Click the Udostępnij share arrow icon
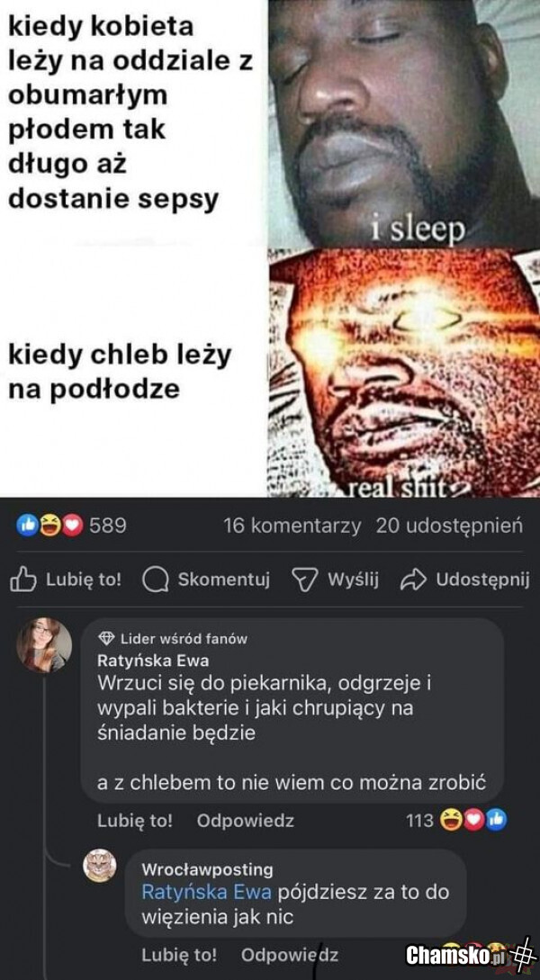 413,580
